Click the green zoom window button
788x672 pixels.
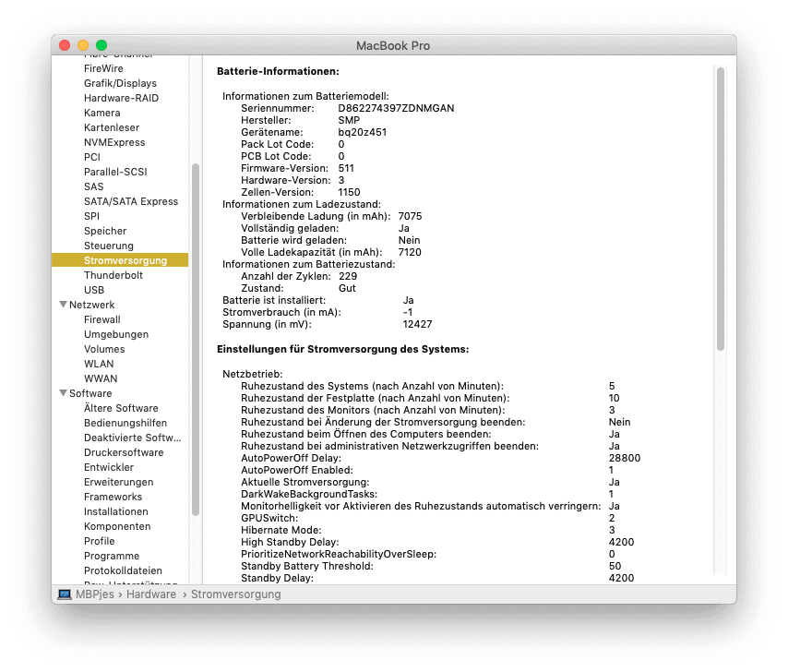[x=101, y=45]
